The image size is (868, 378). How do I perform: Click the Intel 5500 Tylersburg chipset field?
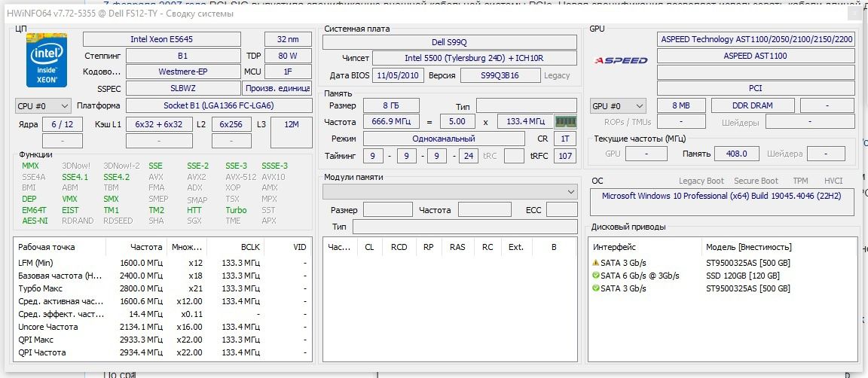tap(475, 58)
